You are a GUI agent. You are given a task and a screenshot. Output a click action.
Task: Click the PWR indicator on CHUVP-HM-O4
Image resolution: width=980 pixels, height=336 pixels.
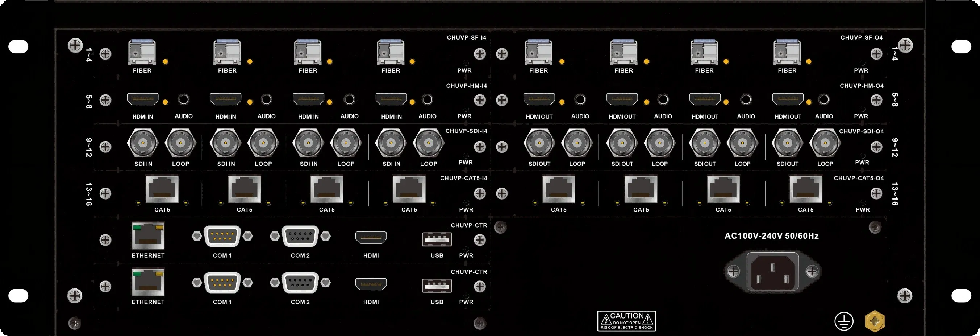point(863,110)
